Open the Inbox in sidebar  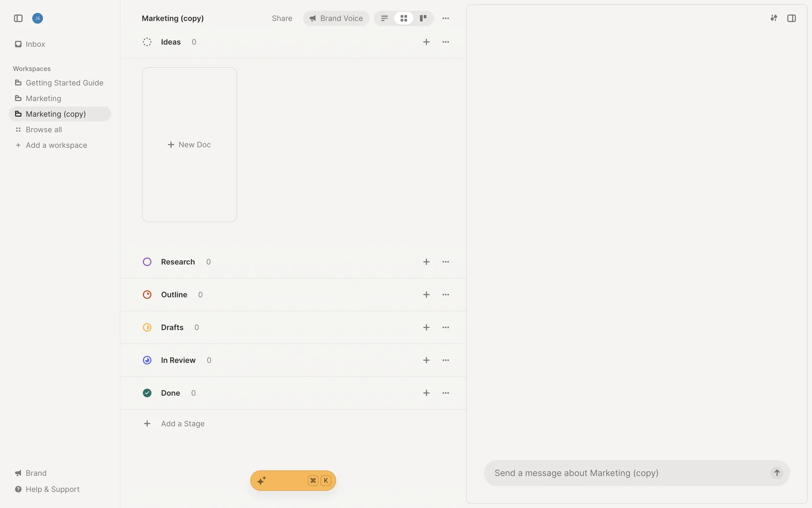[x=35, y=44]
